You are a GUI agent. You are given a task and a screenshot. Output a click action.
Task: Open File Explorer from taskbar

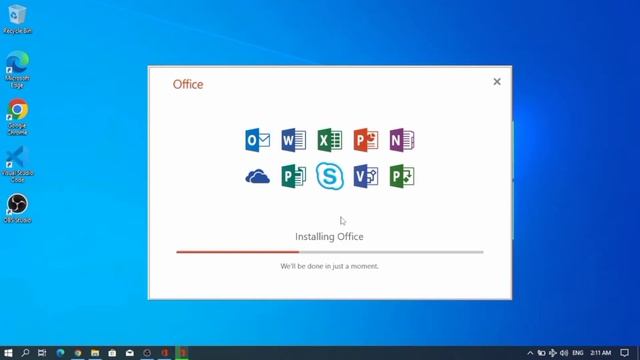click(95, 353)
